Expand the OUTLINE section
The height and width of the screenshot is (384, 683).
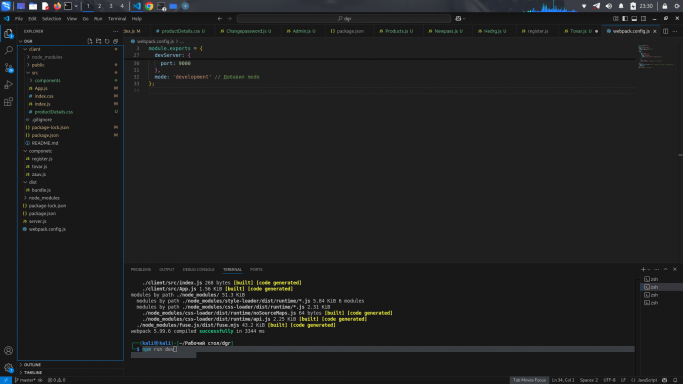coord(70,365)
